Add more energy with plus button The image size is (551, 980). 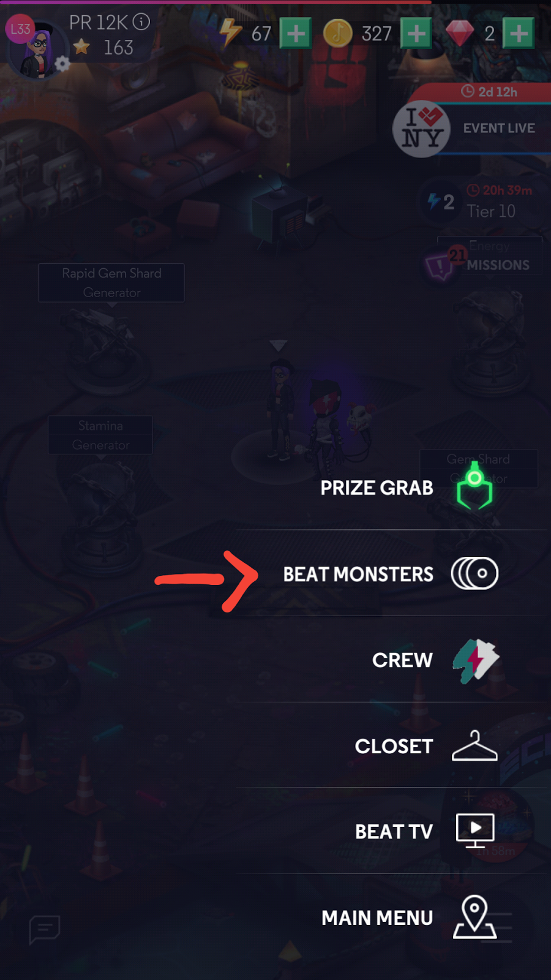tap(296, 33)
